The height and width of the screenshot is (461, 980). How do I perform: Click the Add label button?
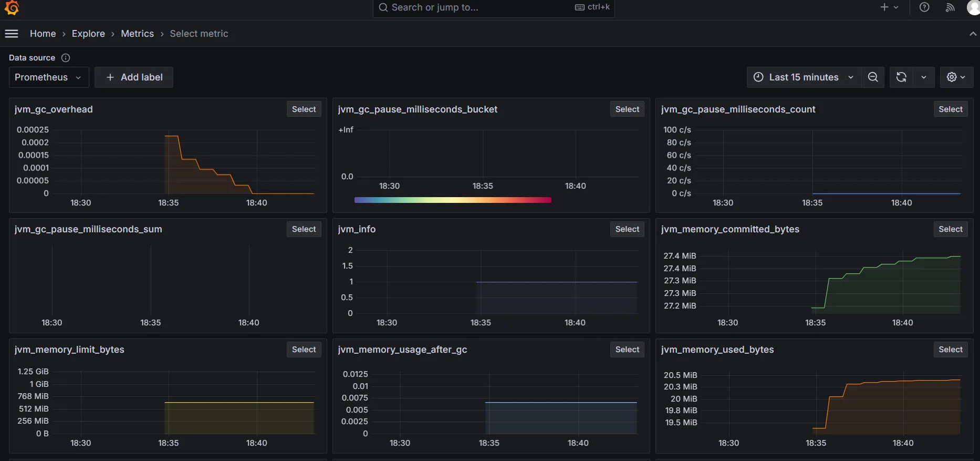134,77
